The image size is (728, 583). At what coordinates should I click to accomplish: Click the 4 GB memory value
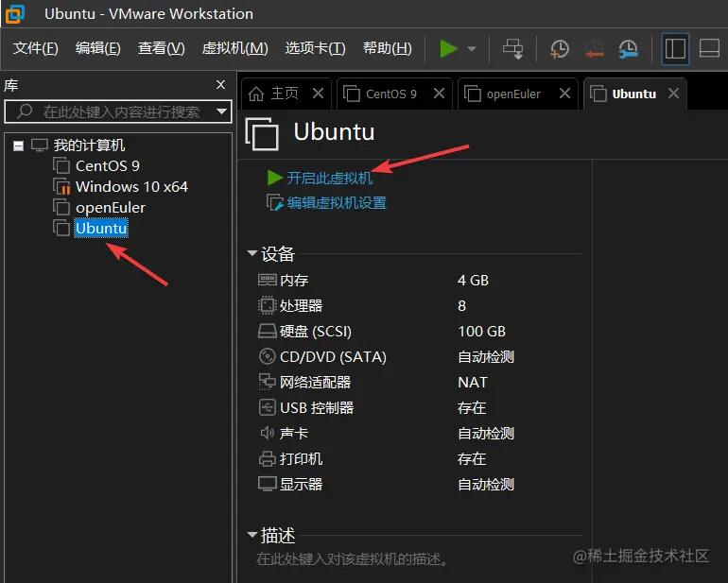(x=473, y=281)
